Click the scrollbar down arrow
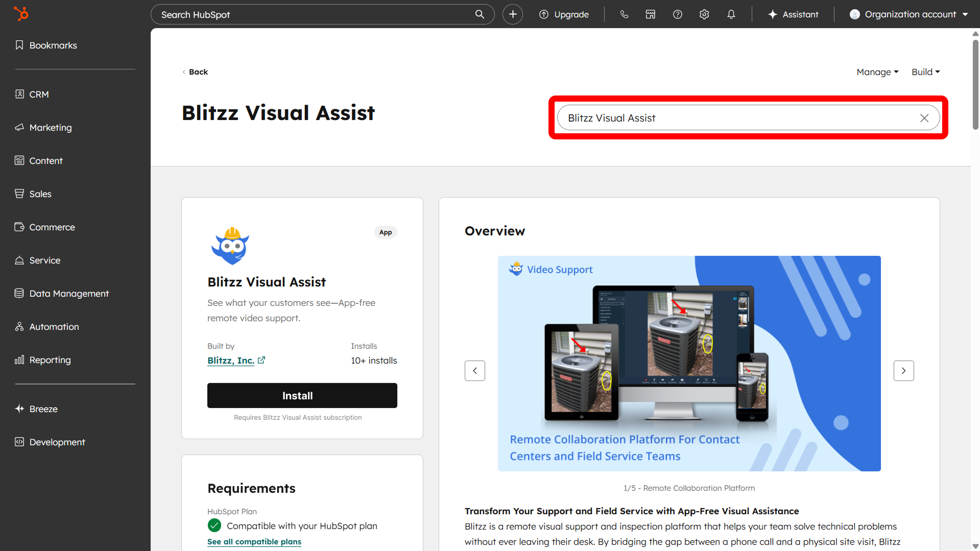The width and height of the screenshot is (980, 551). (975, 546)
